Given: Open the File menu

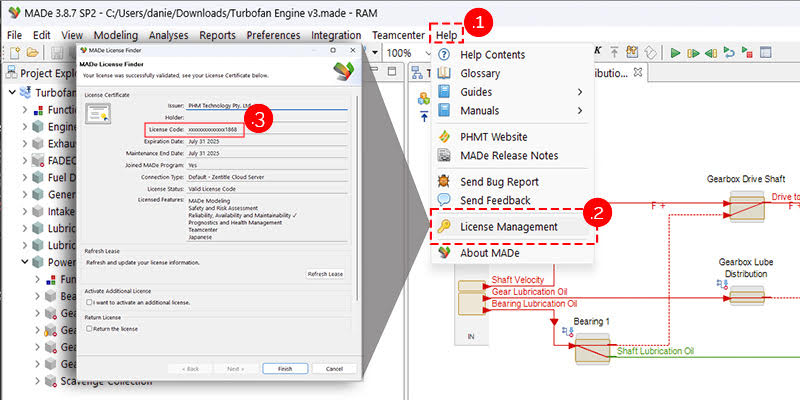Looking at the screenshot, I should pyautogui.click(x=14, y=35).
